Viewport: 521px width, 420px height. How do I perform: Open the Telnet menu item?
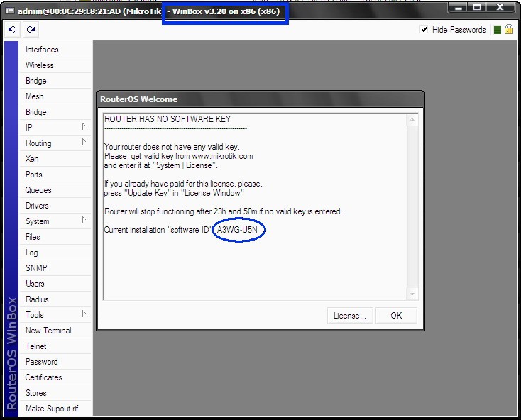pyautogui.click(x=55, y=346)
